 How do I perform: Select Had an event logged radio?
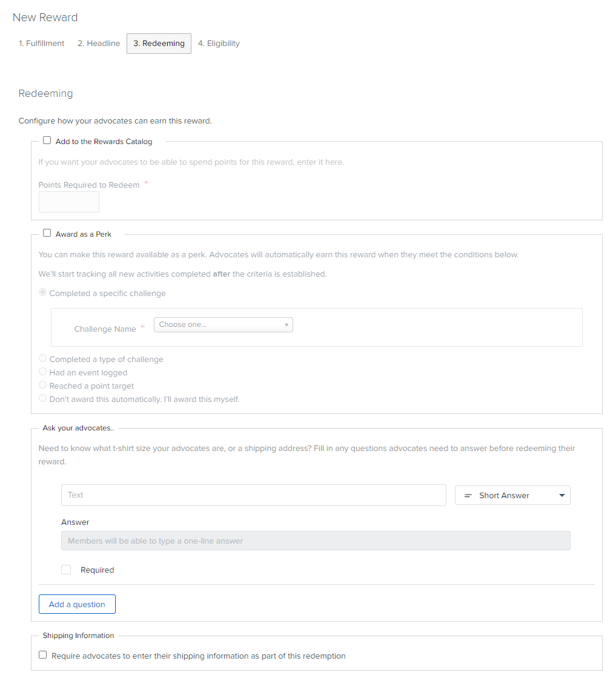42,372
